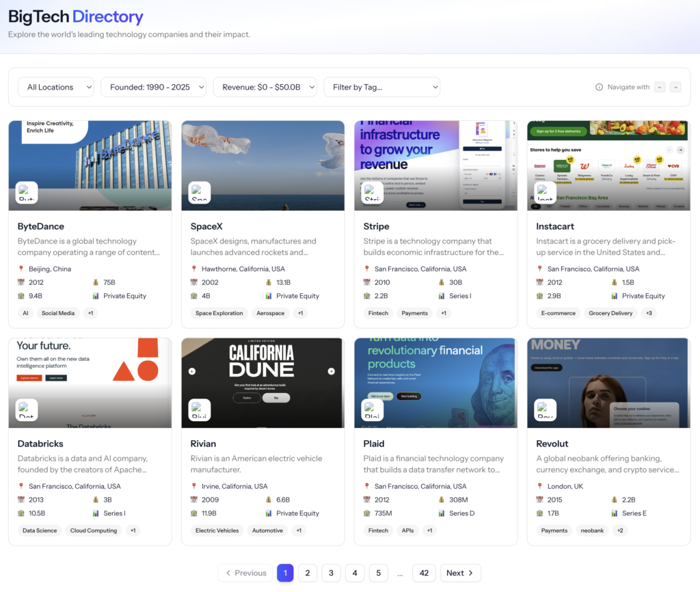Open the All Locations dropdown
The image size is (700, 592).
tap(56, 87)
